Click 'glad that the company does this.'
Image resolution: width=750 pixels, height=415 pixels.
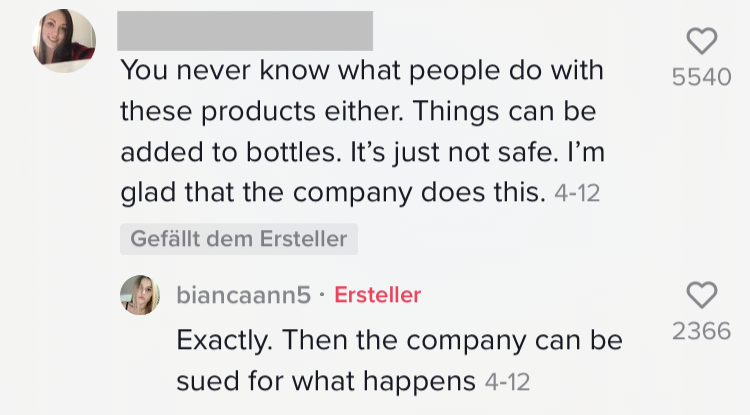point(331,192)
